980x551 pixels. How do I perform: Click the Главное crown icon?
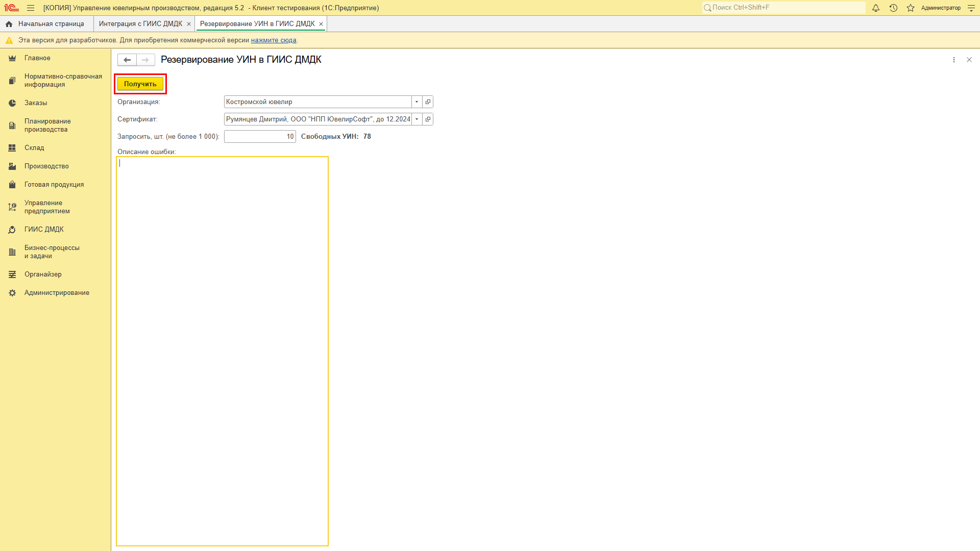(12, 58)
